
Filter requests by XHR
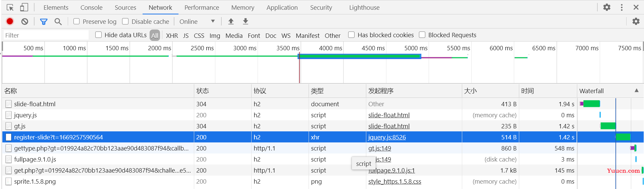172,35
